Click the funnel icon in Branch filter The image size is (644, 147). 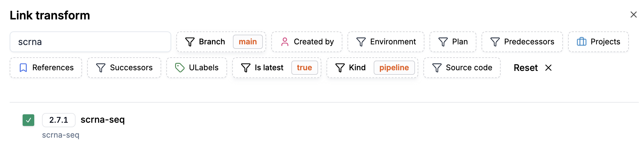click(190, 42)
